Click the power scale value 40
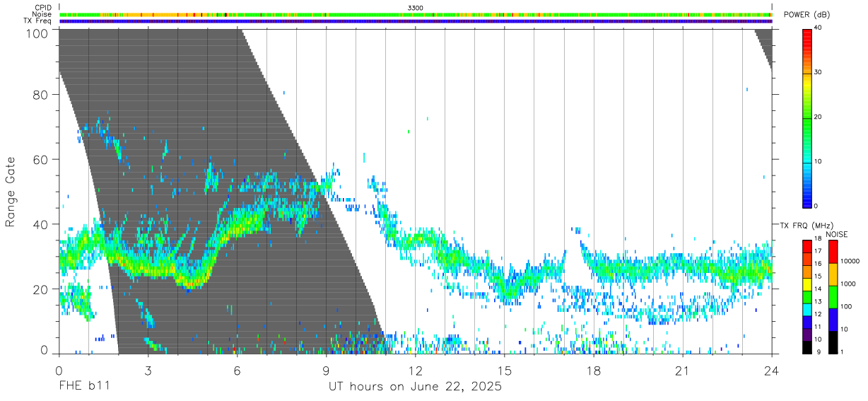 818,28
